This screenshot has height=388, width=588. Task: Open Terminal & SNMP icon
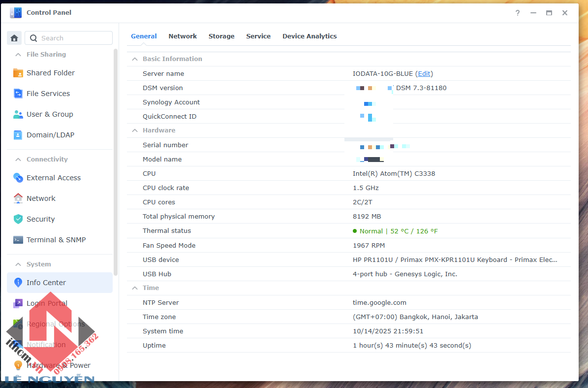[x=18, y=240]
